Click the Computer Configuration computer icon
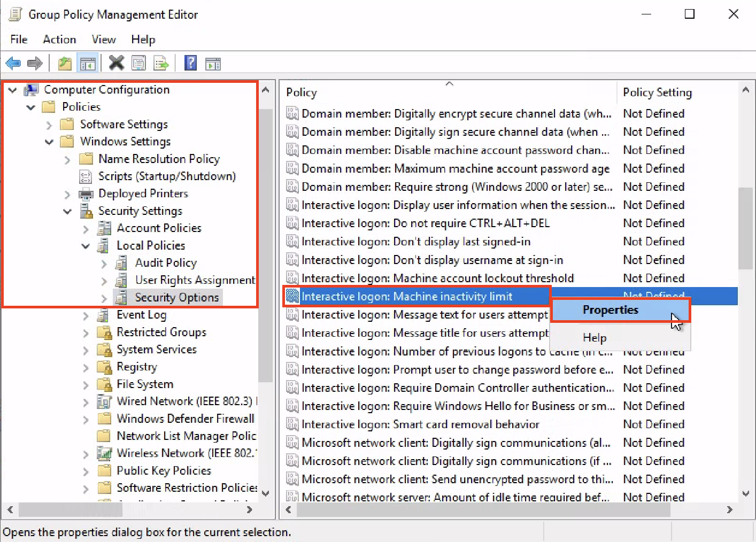756x542 pixels. [31, 90]
